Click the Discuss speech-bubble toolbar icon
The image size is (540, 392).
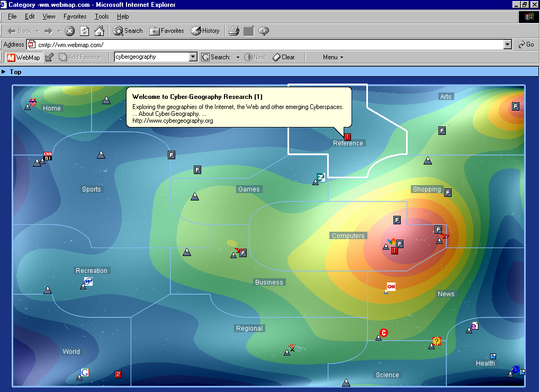tap(264, 31)
